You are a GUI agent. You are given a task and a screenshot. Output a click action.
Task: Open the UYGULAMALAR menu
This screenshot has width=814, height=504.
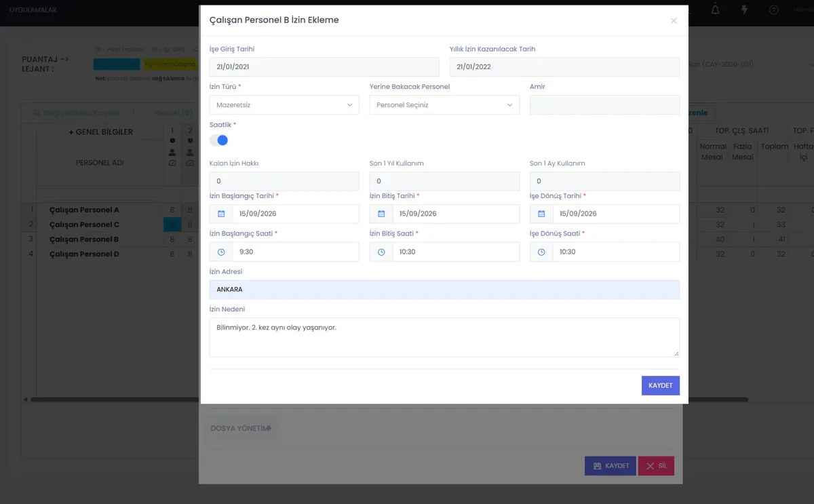click(33, 10)
